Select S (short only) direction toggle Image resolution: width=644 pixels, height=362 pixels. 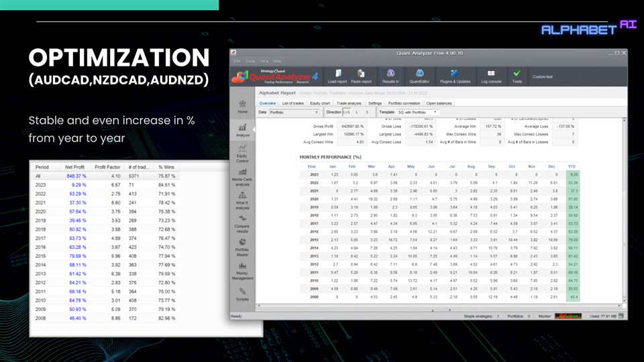(x=367, y=112)
